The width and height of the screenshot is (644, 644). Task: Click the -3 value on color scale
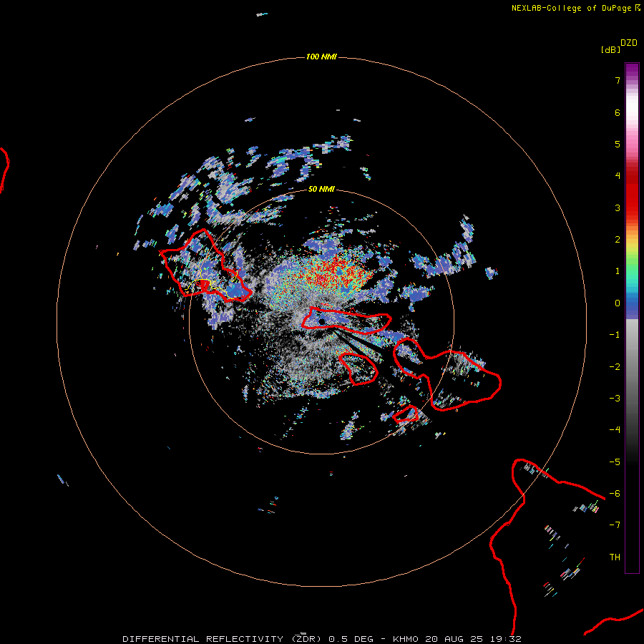point(615,399)
